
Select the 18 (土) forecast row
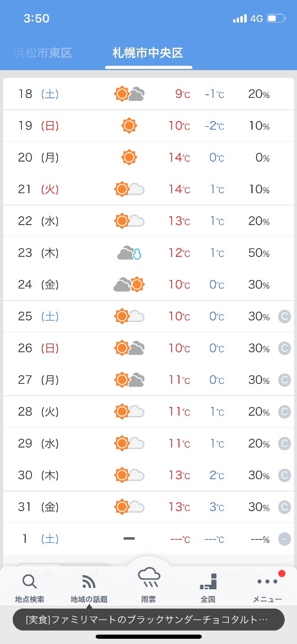coord(148,94)
